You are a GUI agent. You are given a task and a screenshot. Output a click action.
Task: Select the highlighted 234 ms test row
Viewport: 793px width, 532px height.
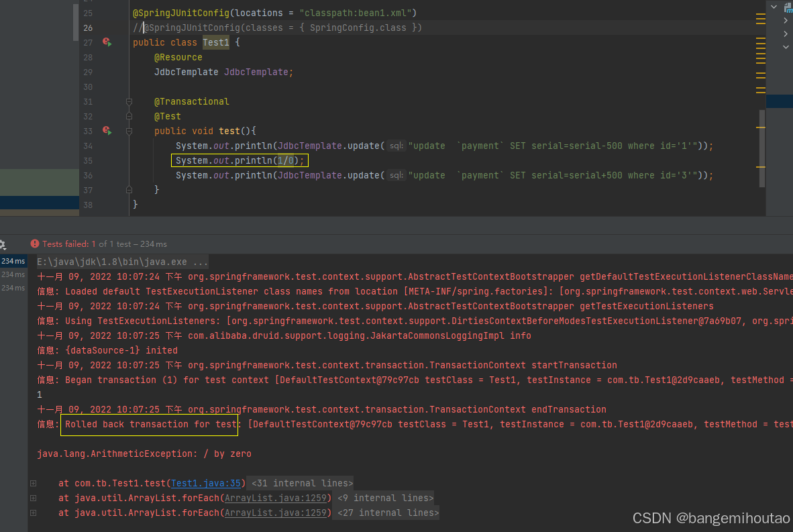click(13, 261)
